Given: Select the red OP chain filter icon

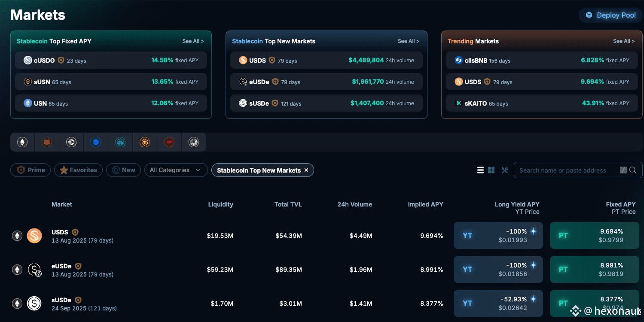Looking at the screenshot, I should click(x=169, y=142).
